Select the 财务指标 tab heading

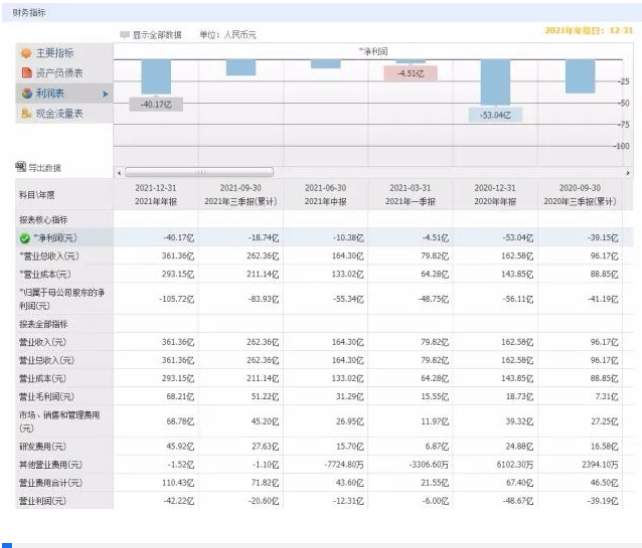(x=28, y=12)
